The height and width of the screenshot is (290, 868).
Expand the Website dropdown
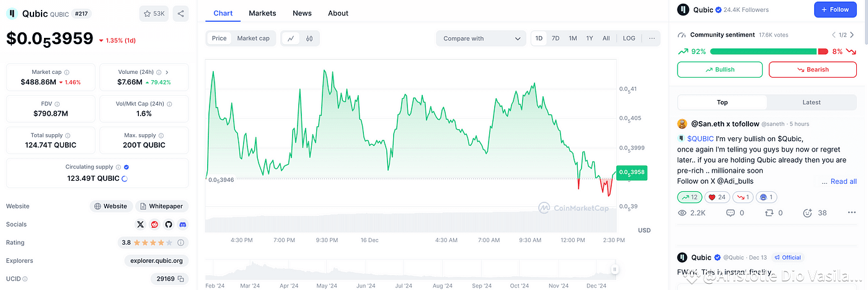(110, 206)
